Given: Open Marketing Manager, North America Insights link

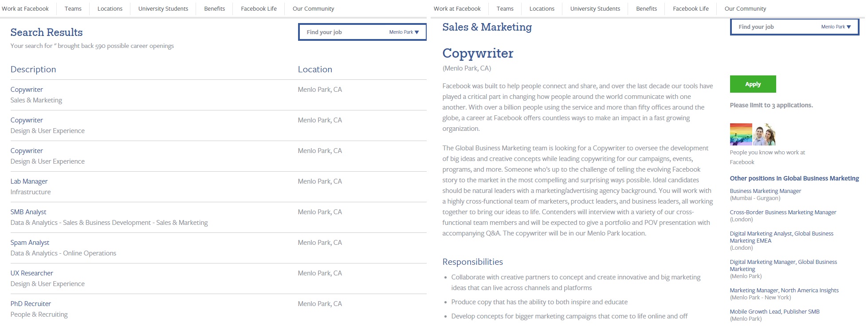Looking at the screenshot, I should pyautogui.click(x=784, y=291).
